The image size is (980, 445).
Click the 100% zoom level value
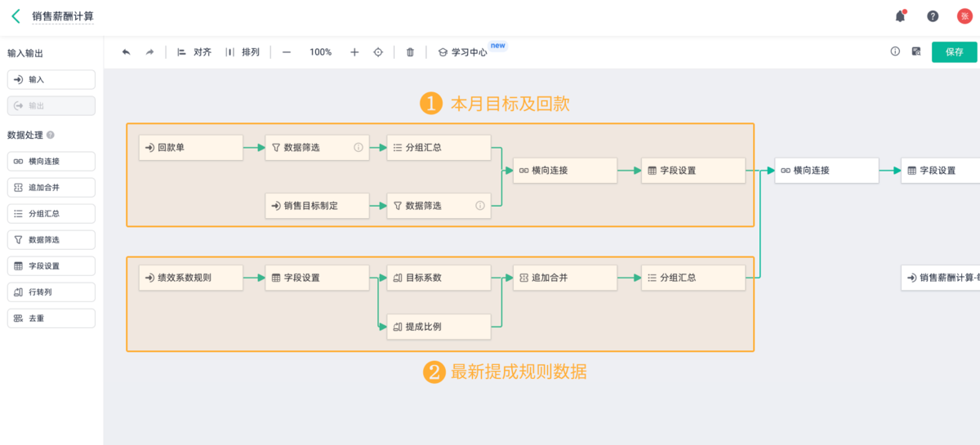[320, 52]
